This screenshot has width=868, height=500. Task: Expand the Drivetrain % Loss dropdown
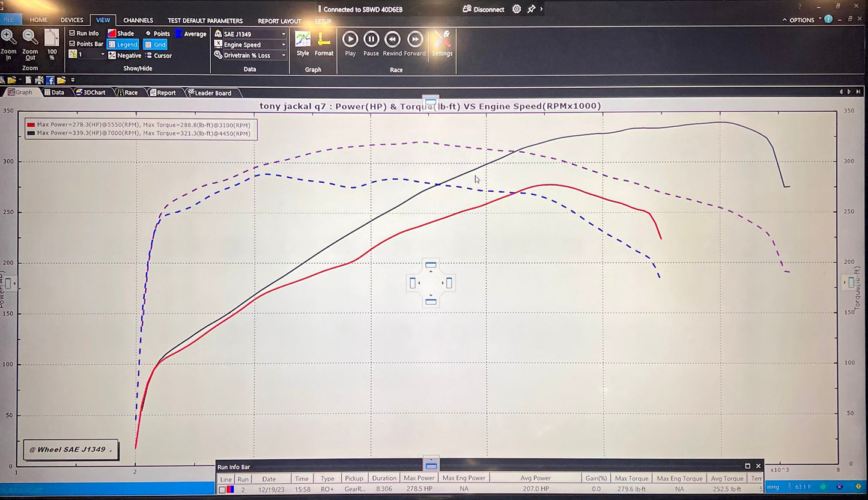283,55
